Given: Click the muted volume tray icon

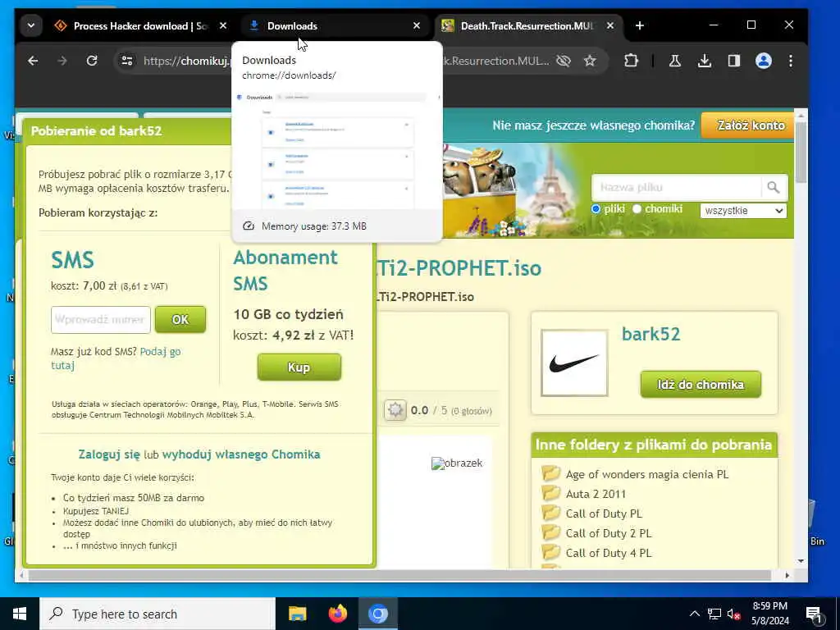Looking at the screenshot, I should pyautogui.click(x=733, y=614).
